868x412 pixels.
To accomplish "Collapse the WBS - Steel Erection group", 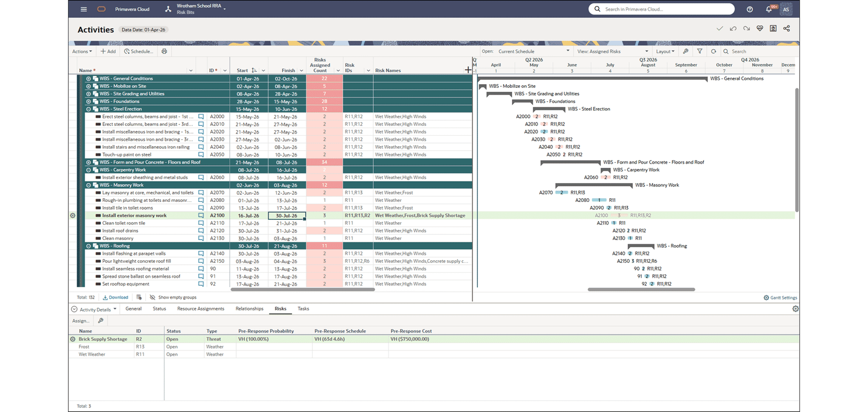I will [88, 109].
